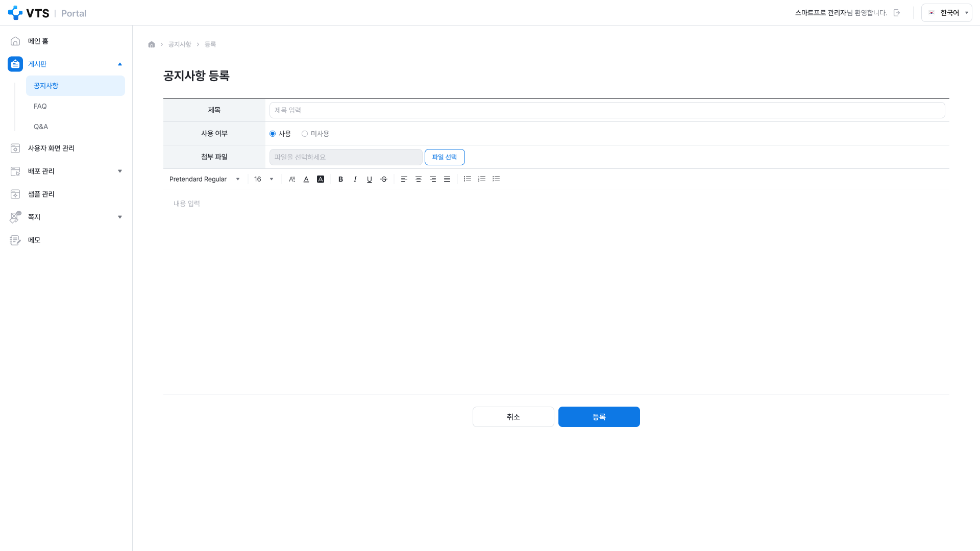Toggle italic formatting
This screenshot has height=551, width=980.
click(355, 179)
